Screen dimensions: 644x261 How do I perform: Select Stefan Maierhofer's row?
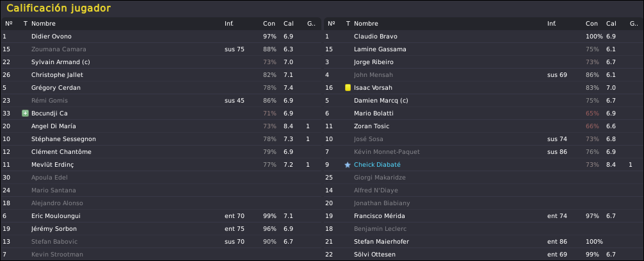(x=483, y=242)
